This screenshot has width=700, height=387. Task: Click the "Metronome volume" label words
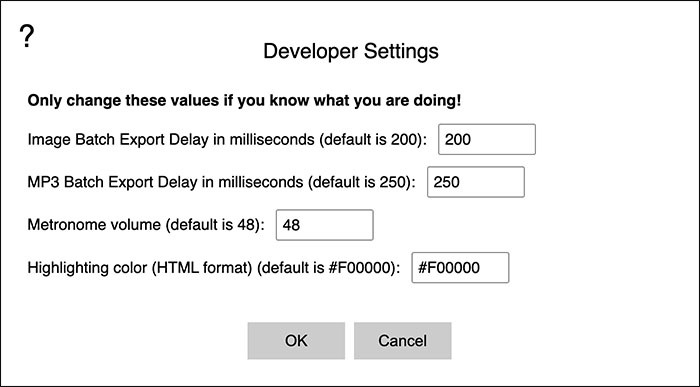[94, 225]
